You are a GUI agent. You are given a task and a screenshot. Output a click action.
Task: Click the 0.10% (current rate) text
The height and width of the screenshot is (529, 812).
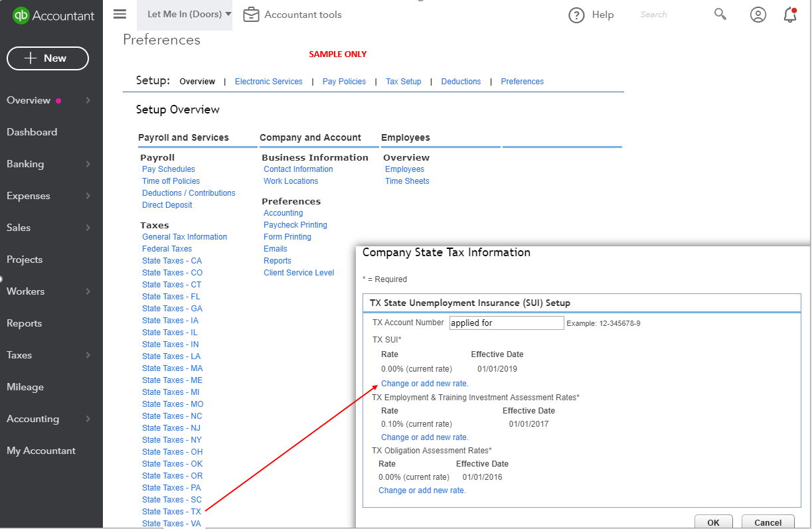click(x=416, y=424)
